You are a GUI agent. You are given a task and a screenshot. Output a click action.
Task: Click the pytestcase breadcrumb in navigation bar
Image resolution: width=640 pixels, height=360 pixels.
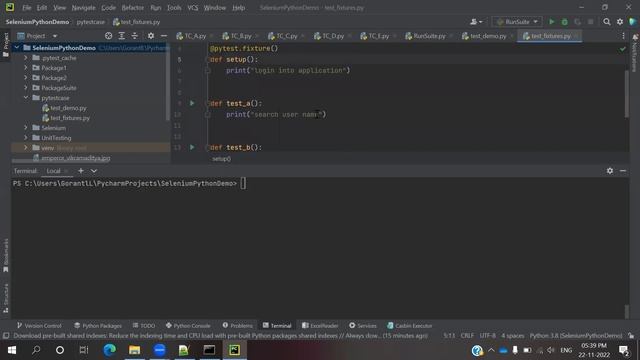click(91, 22)
